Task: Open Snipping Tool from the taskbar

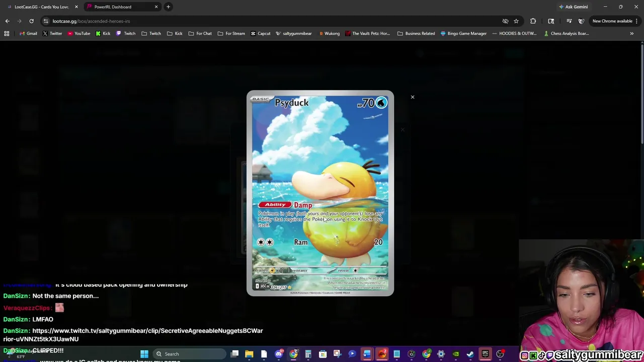Action: click(337, 354)
